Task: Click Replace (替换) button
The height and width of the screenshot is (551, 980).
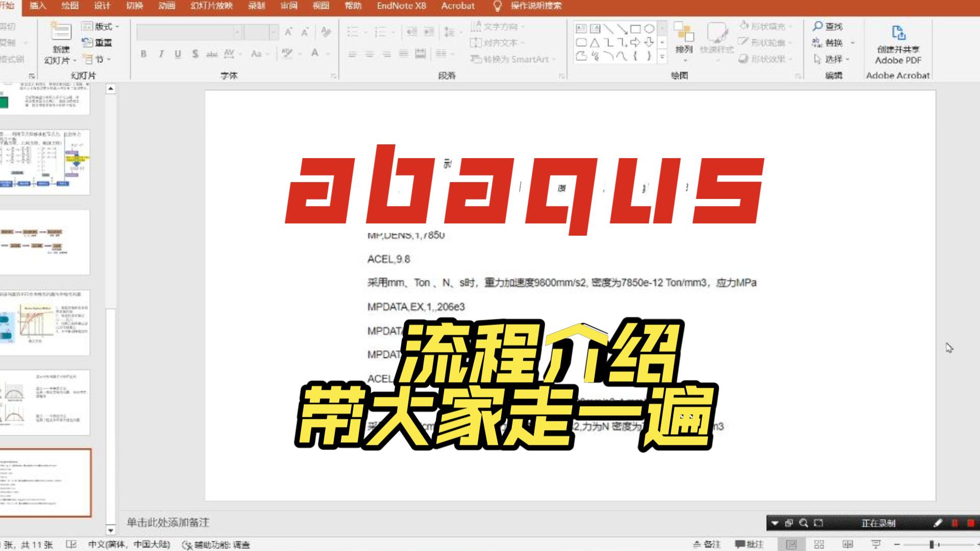Action: coord(828,43)
